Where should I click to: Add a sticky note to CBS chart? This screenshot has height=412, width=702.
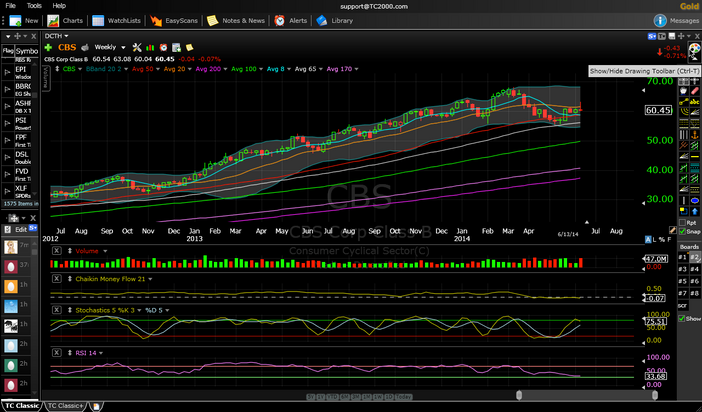tap(189, 47)
